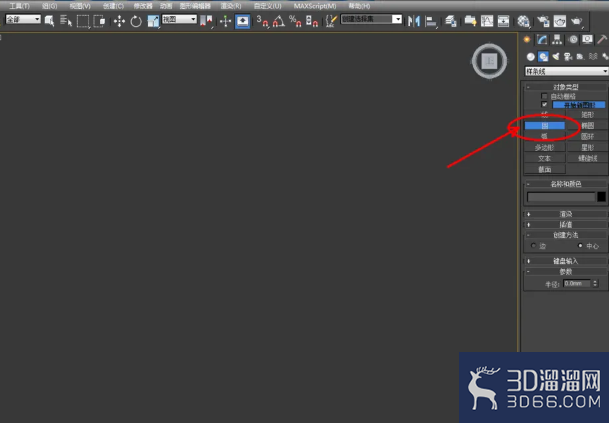Viewport: 609px width, 423px height.
Task: Click the Render Production teapot
Action: [576, 21]
